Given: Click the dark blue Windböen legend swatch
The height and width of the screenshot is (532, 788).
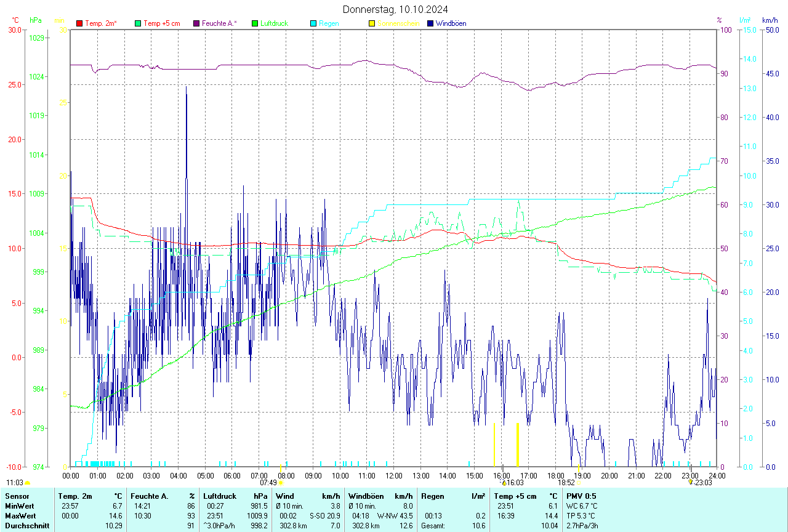Looking at the screenshot, I should (430, 23).
